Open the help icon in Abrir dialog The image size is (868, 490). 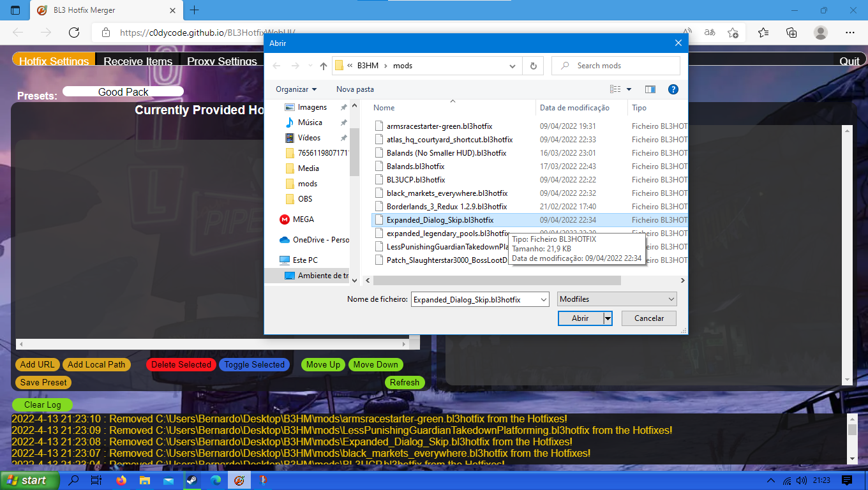(673, 89)
